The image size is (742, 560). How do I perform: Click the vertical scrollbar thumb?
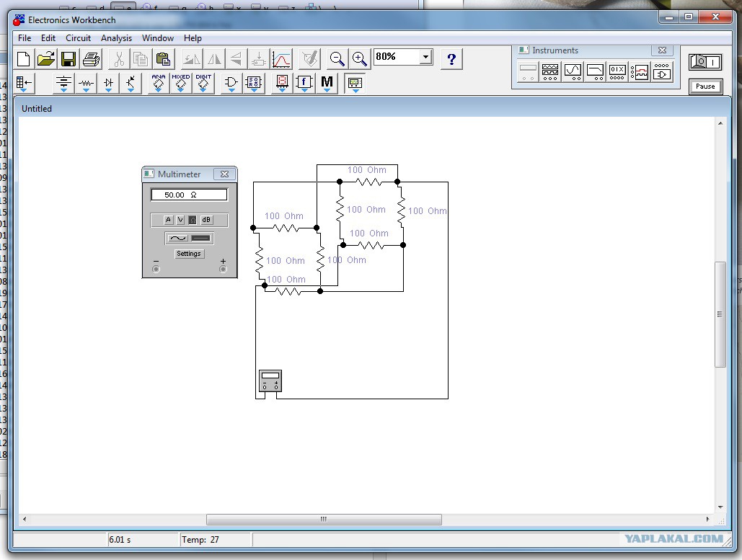[x=720, y=314]
